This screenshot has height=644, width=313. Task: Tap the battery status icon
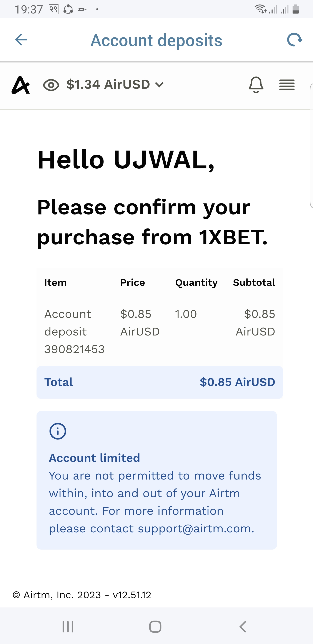click(296, 9)
